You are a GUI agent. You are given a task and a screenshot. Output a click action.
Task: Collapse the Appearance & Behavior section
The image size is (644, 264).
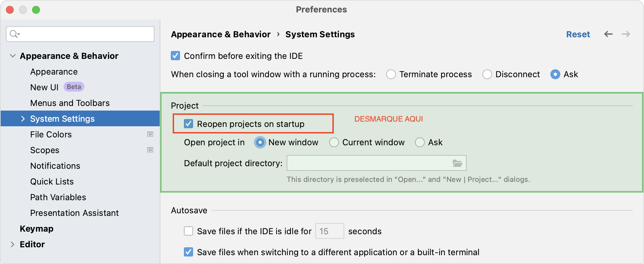[x=13, y=56]
